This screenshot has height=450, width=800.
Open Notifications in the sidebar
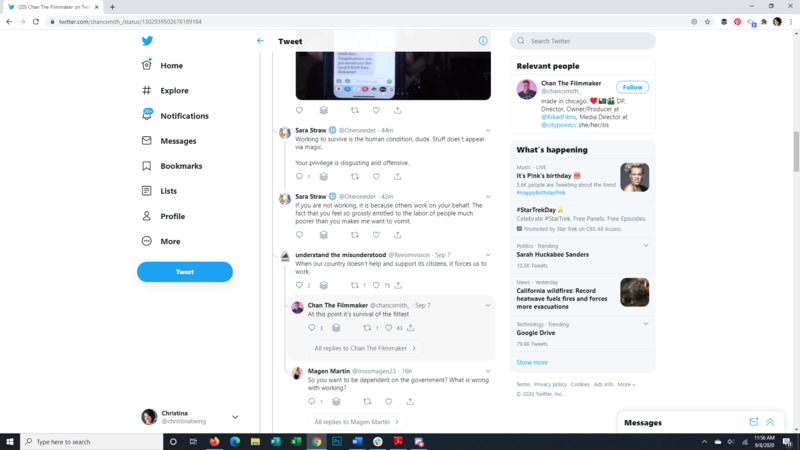[x=184, y=116]
